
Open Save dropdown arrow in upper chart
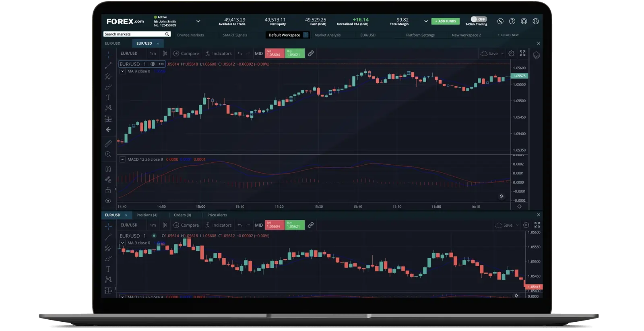point(502,54)
